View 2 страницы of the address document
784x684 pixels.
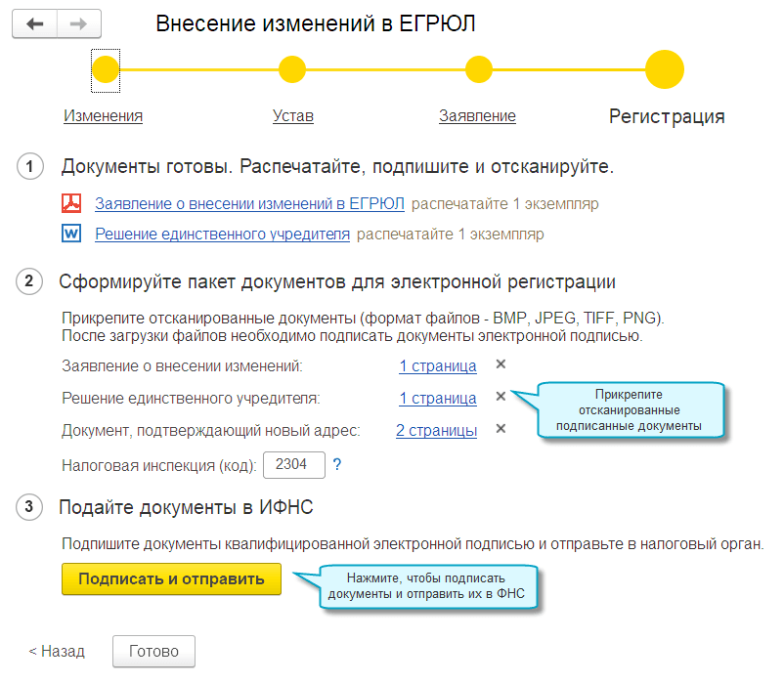438,428
